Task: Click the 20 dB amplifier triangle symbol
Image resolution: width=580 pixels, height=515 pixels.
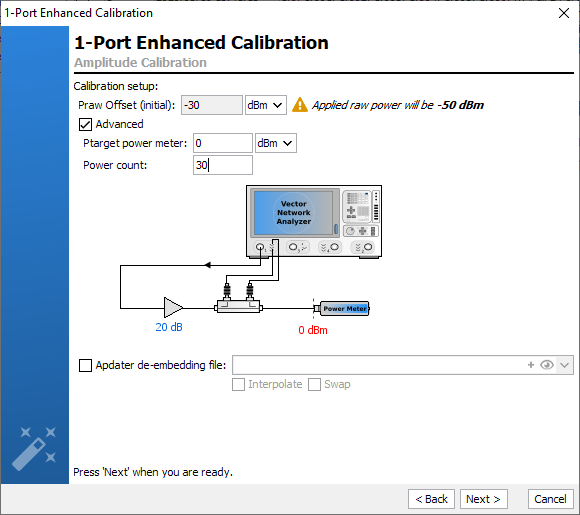Action: pos(173,307)
